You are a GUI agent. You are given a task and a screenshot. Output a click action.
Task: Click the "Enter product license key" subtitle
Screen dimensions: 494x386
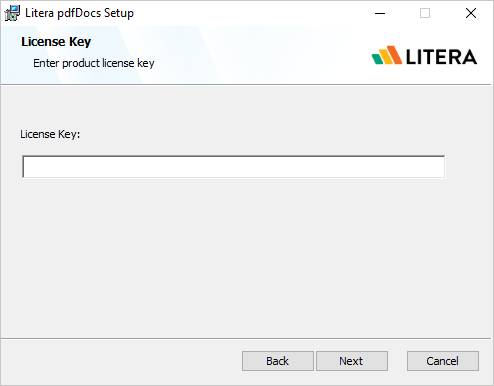pyautogui.click(x=94, y=63)
